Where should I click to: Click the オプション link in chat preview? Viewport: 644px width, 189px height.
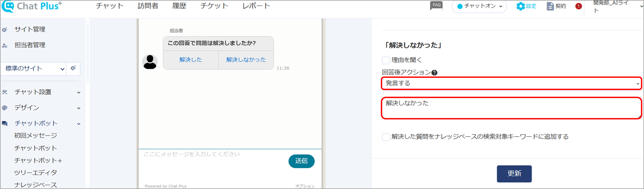(x=305, y=186)
